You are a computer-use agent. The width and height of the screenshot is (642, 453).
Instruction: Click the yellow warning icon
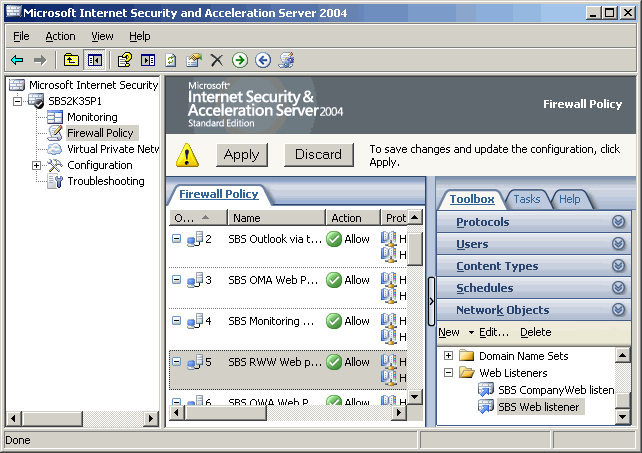pos(187,155)
